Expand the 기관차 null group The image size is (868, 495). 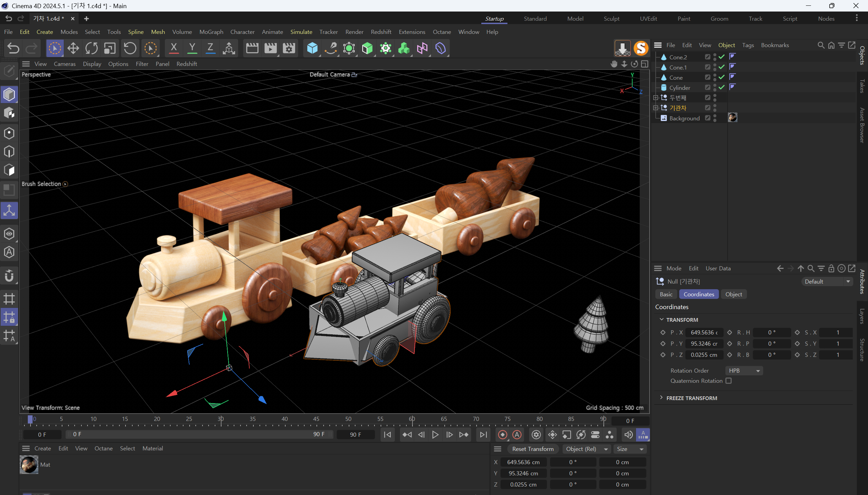[655, 108]
